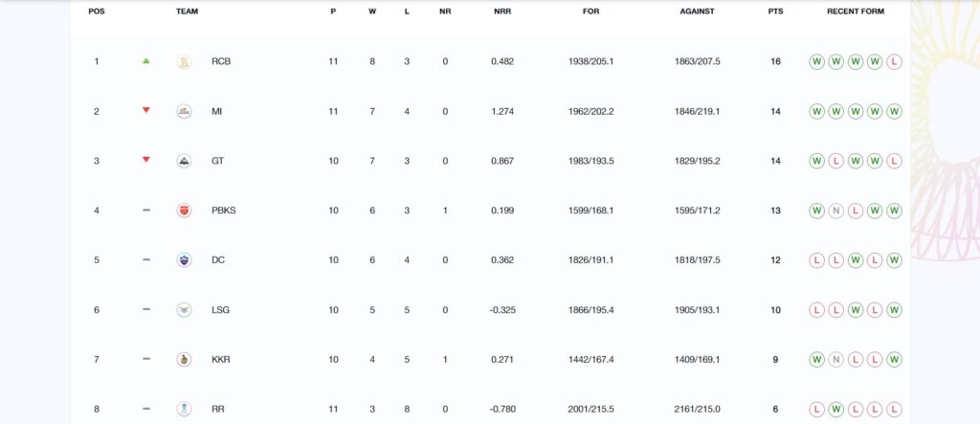Click the win badge in RR's recent form

point(835,409)
